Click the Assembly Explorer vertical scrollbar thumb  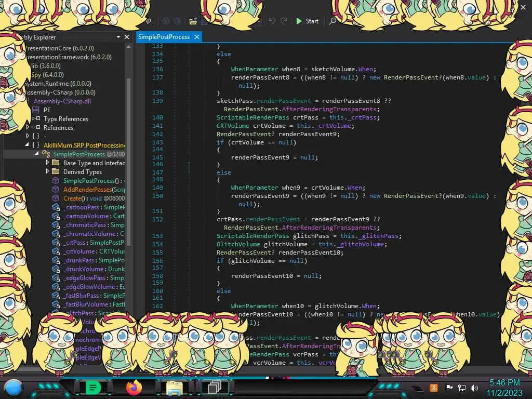point(129,161)
